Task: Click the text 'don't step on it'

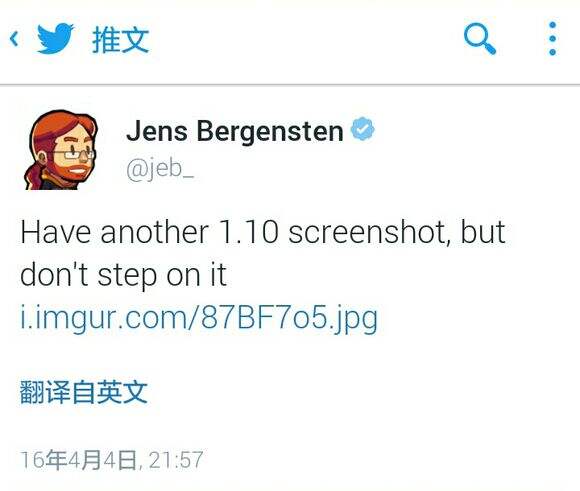Action: (x=123, y=275)
